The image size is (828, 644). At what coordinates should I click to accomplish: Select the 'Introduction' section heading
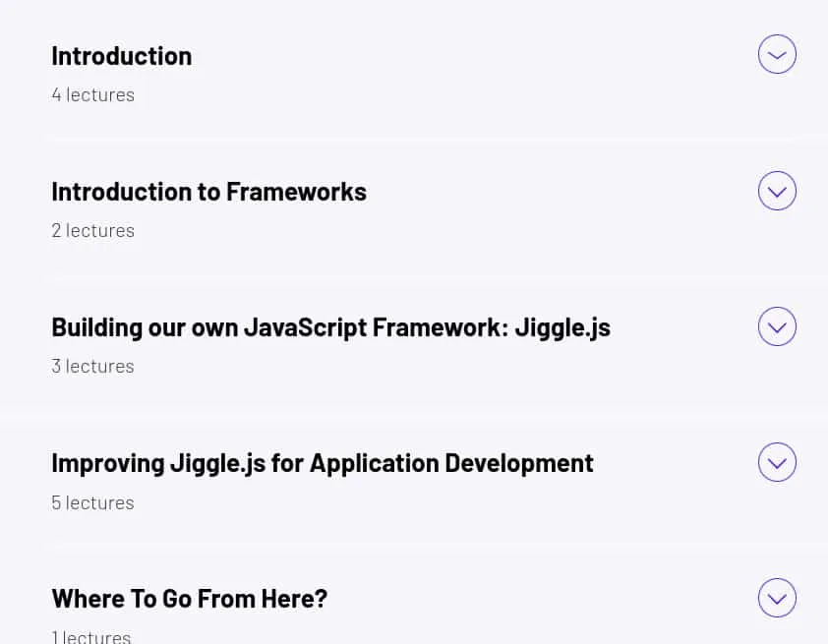tap(122, 56)
